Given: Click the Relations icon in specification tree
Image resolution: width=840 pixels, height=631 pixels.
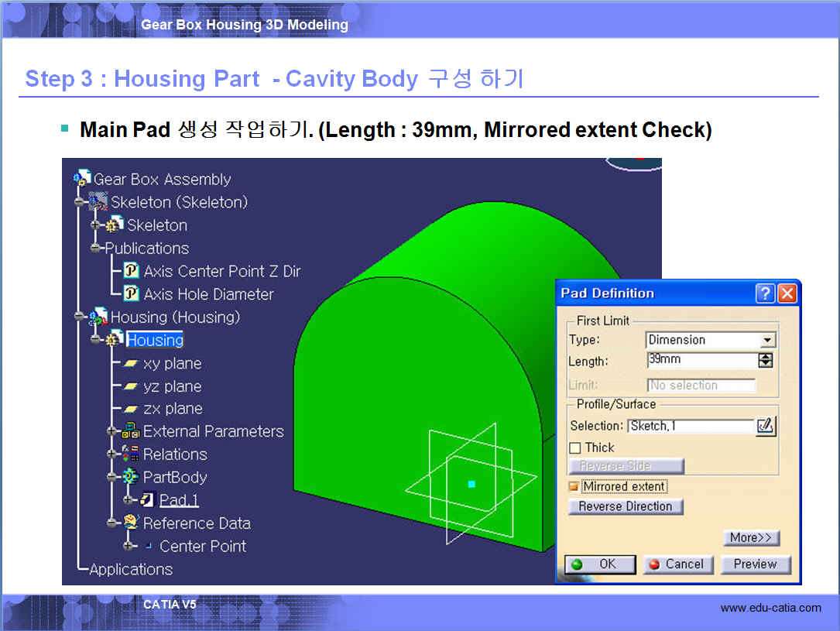Looking at the screenshot, I should click(131, 454).
